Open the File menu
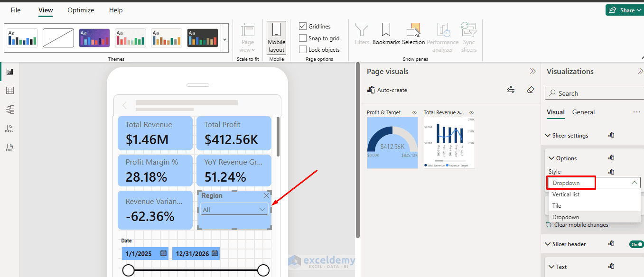644x277 pixels. [x=16, y=10]
